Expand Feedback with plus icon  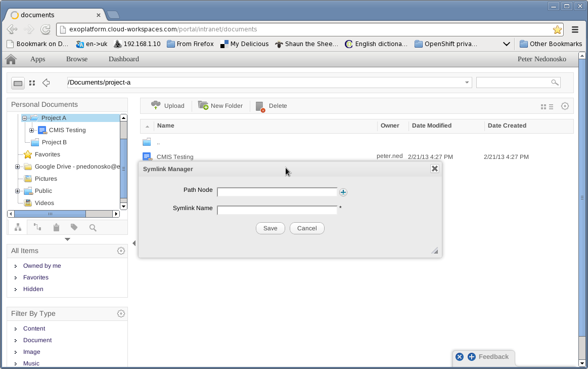[x=472, y=357]
